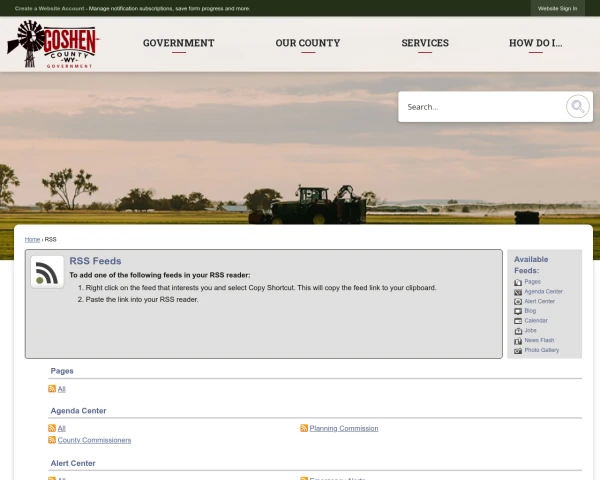Image resolution: width=600 pixels, height=480 pixels.
Task: Open the Government menu
Action: (178, 44)
